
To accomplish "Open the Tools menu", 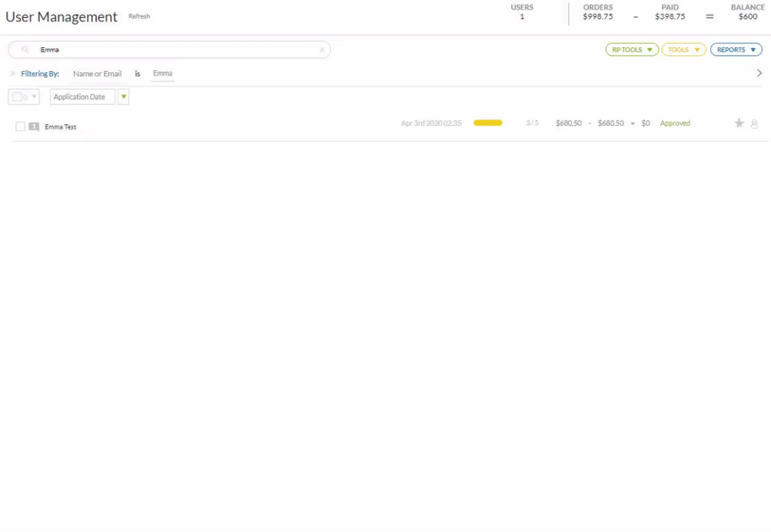I will coord(683,50).
